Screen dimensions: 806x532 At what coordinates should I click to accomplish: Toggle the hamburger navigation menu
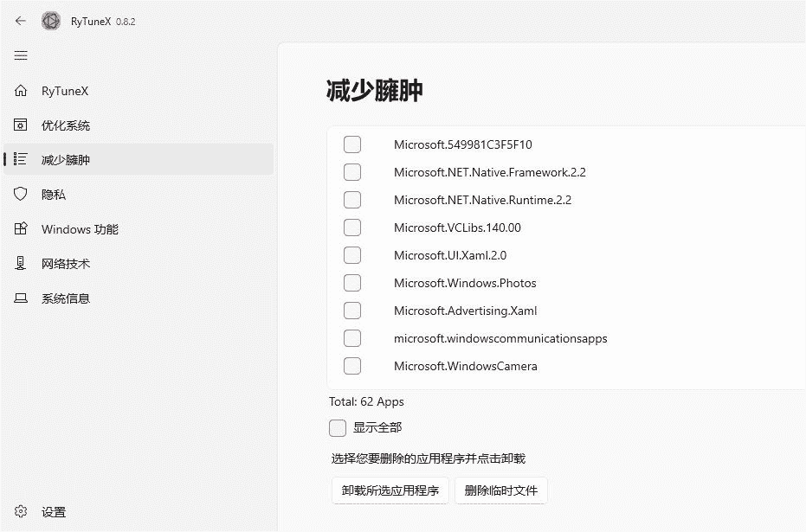tap(20, 55)
